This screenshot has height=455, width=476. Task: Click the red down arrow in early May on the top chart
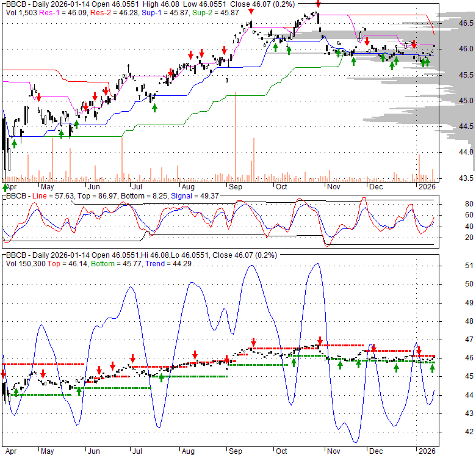click(38, 97)
